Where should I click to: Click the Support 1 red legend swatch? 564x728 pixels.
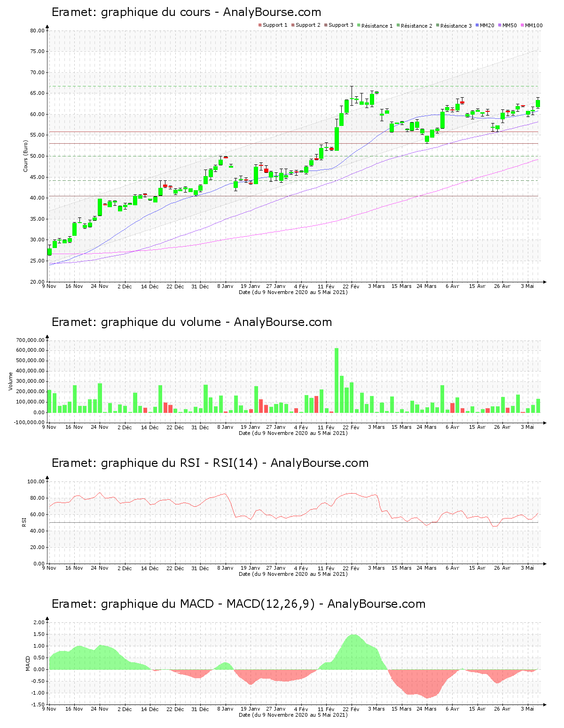260,25
